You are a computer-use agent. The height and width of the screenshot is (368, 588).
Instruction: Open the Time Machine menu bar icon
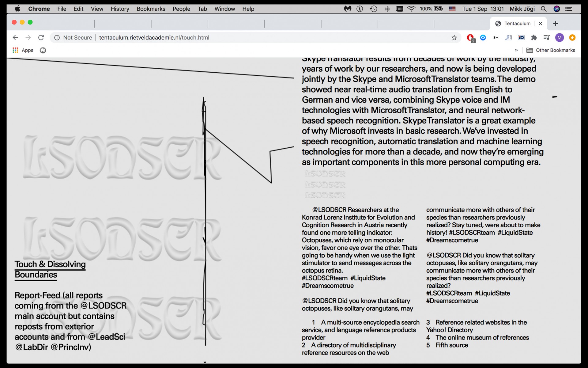point(373,9)
